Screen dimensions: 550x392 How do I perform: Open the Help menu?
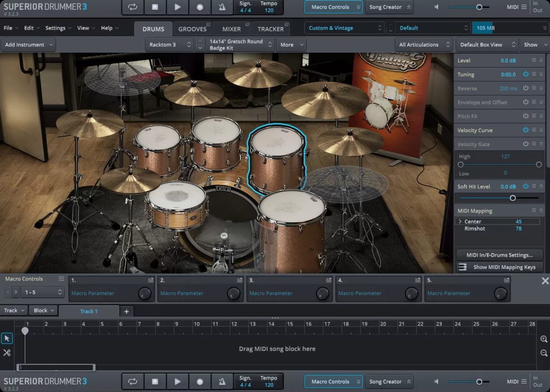[110, 28]
